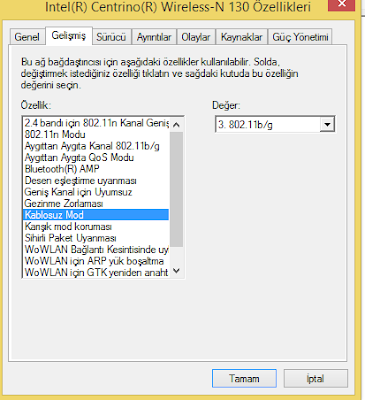Choose 'Aygıttan Aygıta Kanal 802.11b/g' property
365x400 pixels.
click(x=96, y=146)
